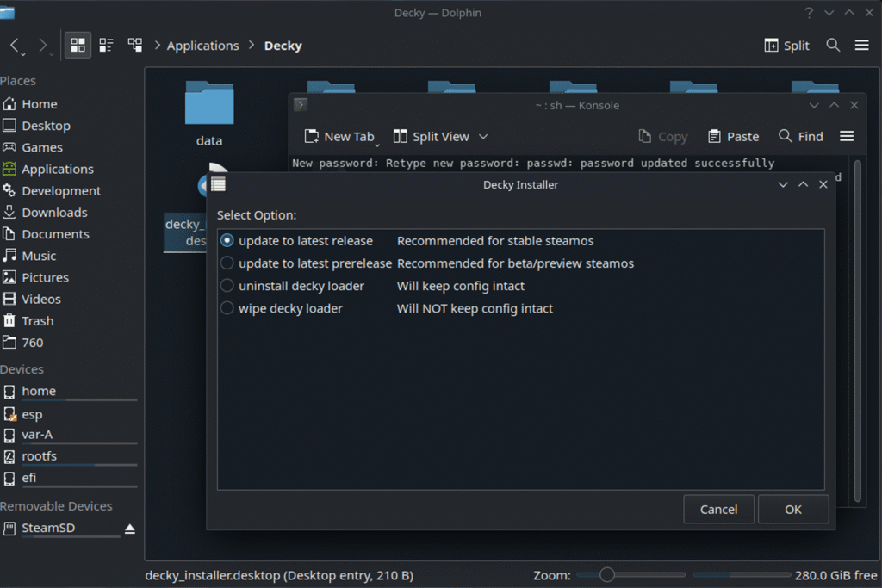
Task: Click the Dolphin search magnifier icon
Action: point(833,45)
